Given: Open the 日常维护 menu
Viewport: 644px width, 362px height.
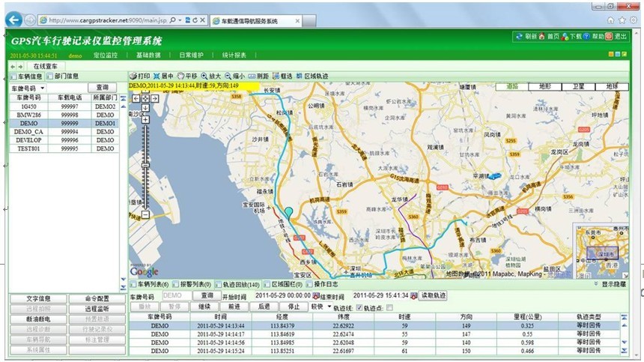Looking at the screenshot, I should click(192, 55).
